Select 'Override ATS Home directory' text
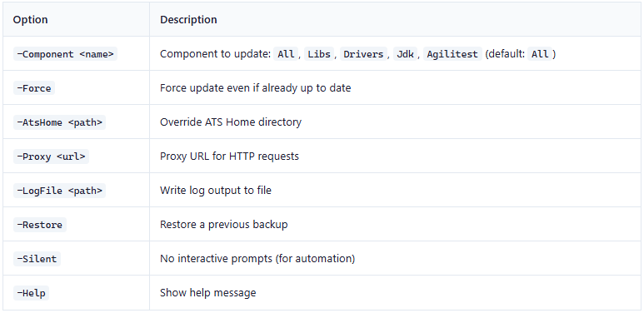 (231, 122)
